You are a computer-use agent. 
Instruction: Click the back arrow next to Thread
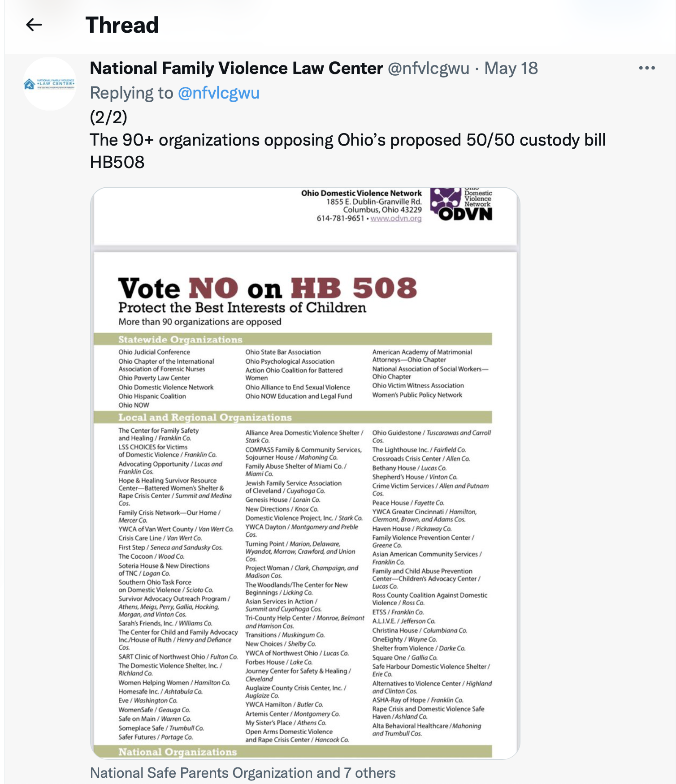[x=34, y=25]
